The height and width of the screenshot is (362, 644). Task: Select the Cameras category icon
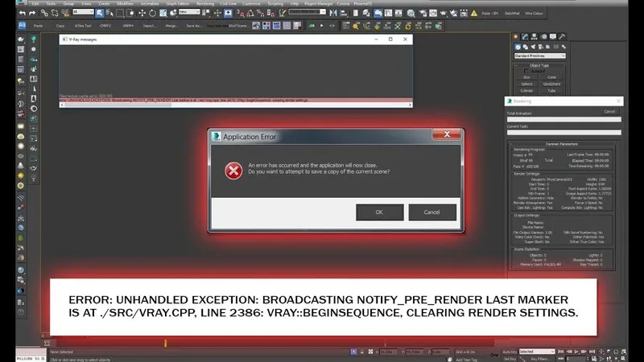pos(540,47)
